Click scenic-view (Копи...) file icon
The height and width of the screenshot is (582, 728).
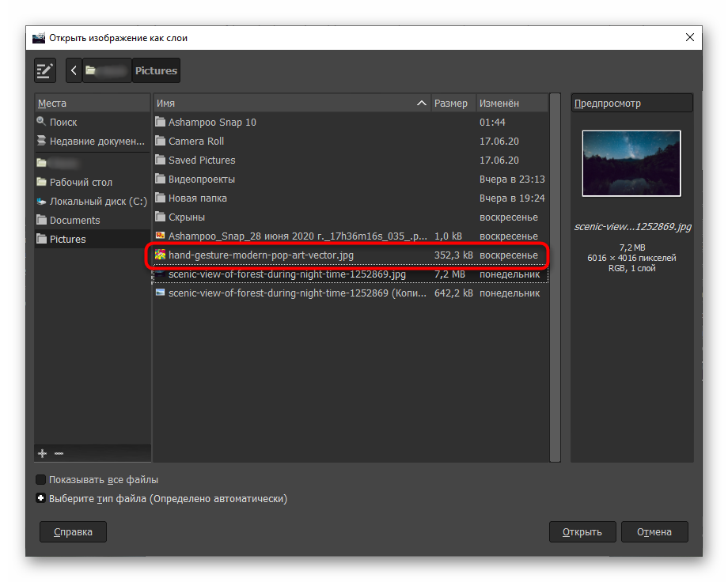[x=160, y=293]
